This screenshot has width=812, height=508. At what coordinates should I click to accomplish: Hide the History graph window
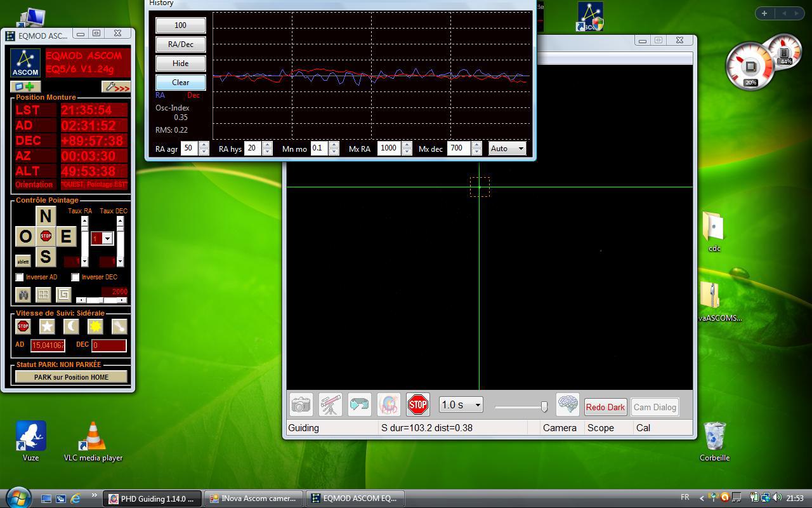pyautogui.click(x=181, y=63)
